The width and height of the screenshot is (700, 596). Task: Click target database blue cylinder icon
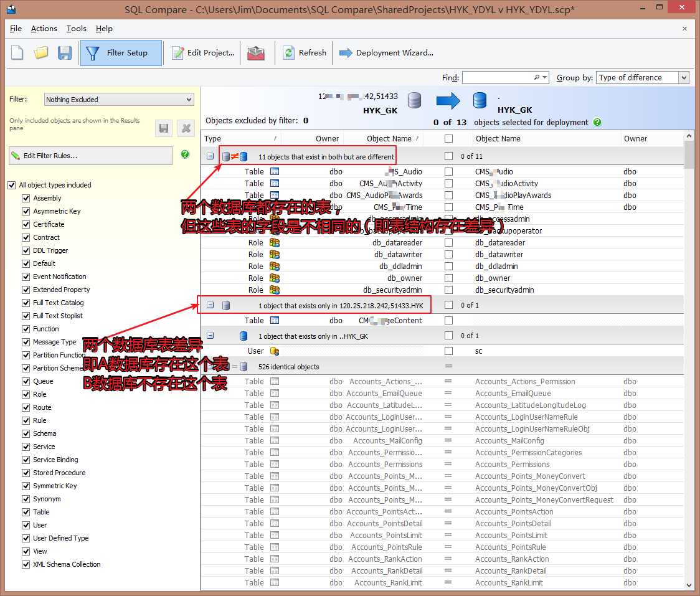pyautogui.click(x=480, y=100)
